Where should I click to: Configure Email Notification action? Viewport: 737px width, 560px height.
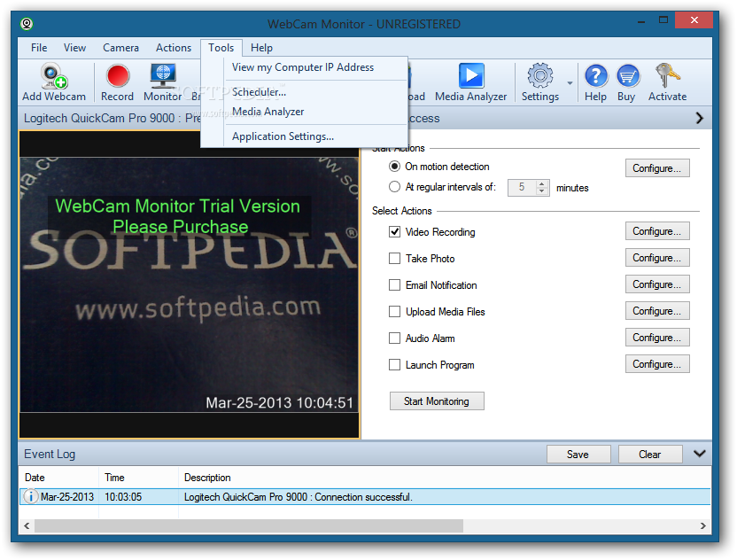[x=657, y=284]
